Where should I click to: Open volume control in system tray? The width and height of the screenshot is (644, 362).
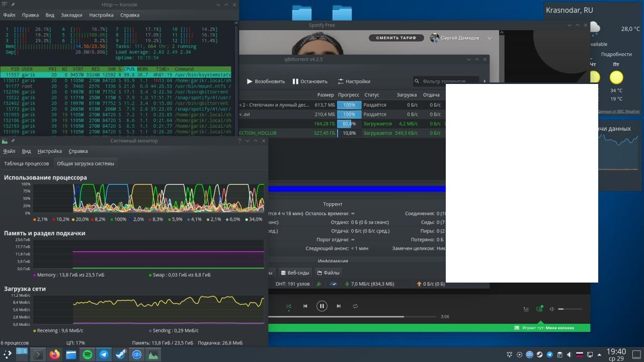click(570, 354)
